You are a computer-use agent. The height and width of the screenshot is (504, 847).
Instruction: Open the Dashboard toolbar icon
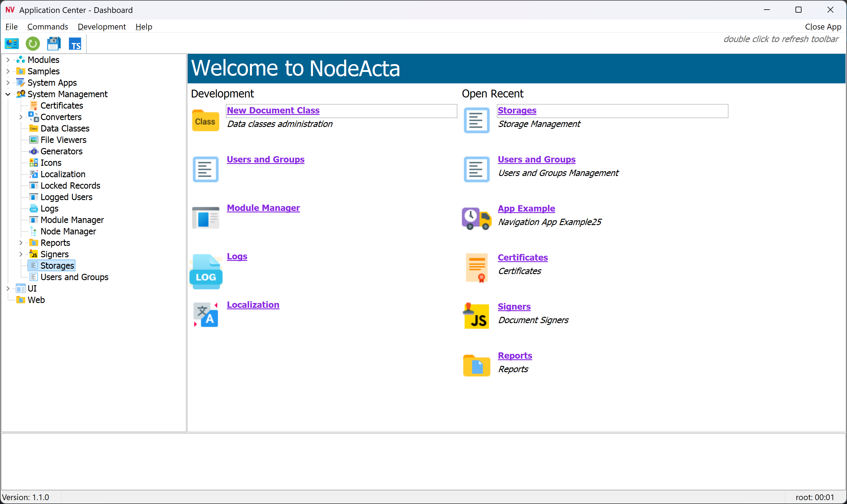(11, 43)
